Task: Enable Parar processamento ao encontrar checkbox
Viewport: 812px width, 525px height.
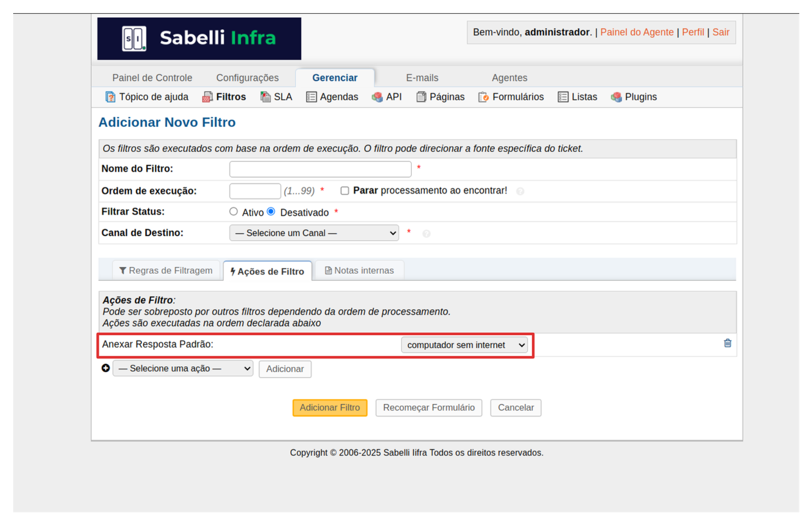Action: pos(345,191)
